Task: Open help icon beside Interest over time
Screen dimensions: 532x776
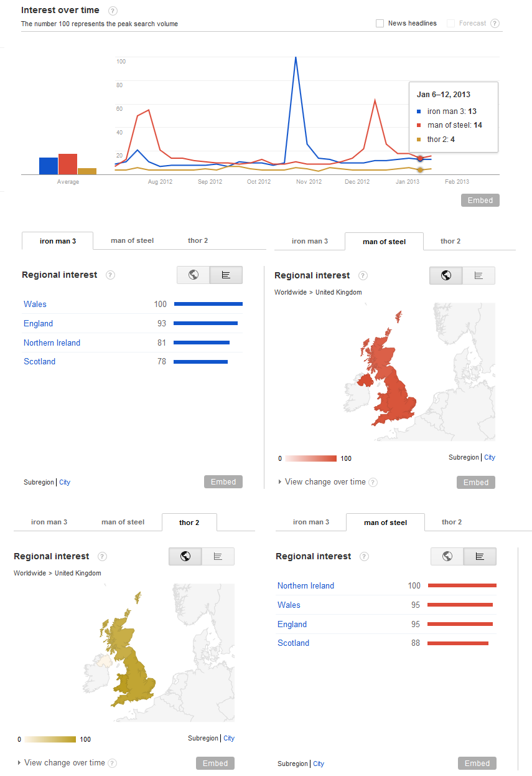Action: (113, 11)
